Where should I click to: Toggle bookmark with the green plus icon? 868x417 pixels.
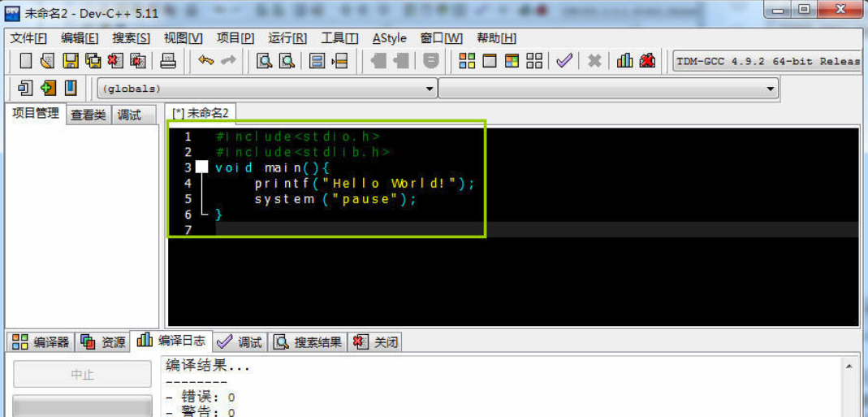coord(48,88)
